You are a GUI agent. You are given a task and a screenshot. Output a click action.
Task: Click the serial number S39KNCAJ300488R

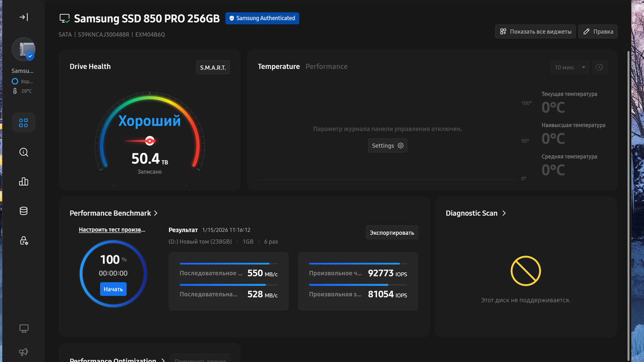coord(103,35)
